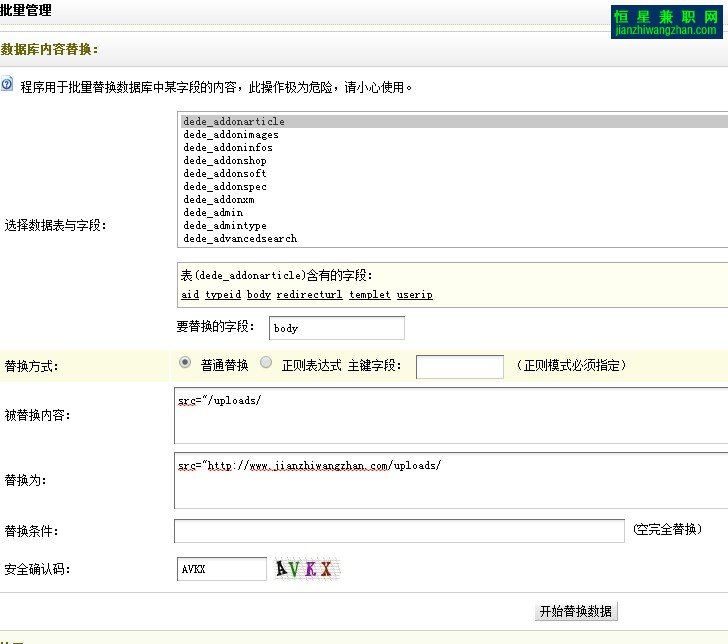
Task: Click the jianzhiwangzhan.com watermark logo
Action: [x=664, y=22]
